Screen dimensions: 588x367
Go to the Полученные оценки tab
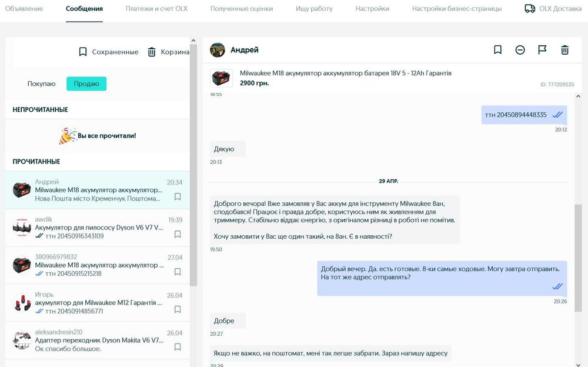(242, 9)
